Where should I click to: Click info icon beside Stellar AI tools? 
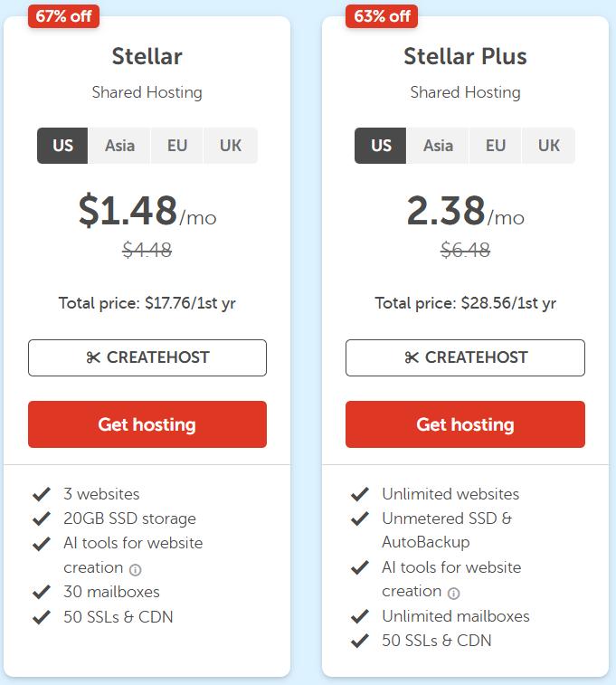[136, 570]
